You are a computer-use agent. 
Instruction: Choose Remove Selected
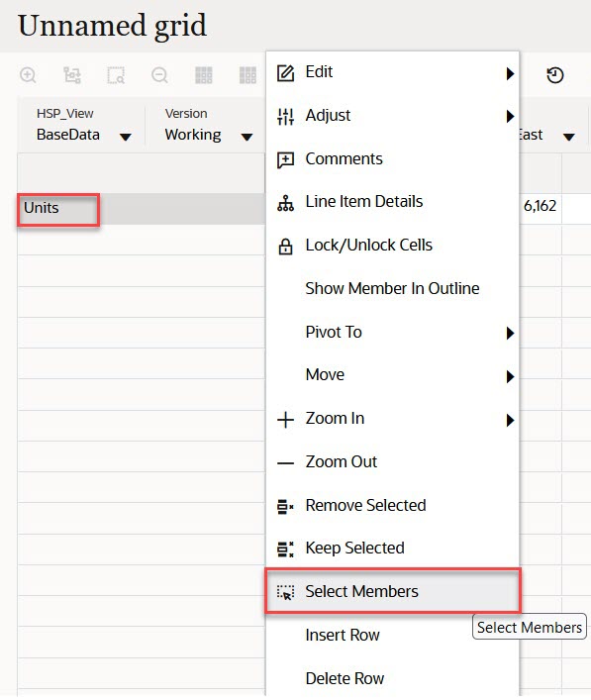(x=393, y=505)
